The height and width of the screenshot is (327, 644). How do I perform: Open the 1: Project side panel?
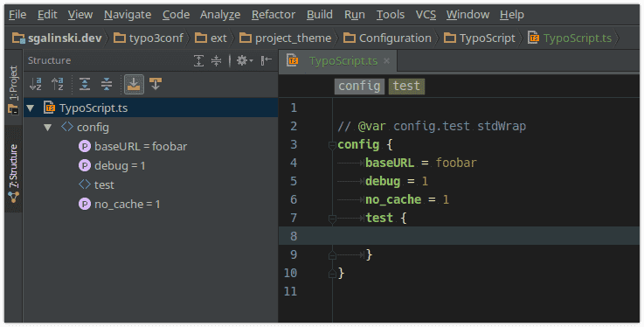click(x=14, y=88)
